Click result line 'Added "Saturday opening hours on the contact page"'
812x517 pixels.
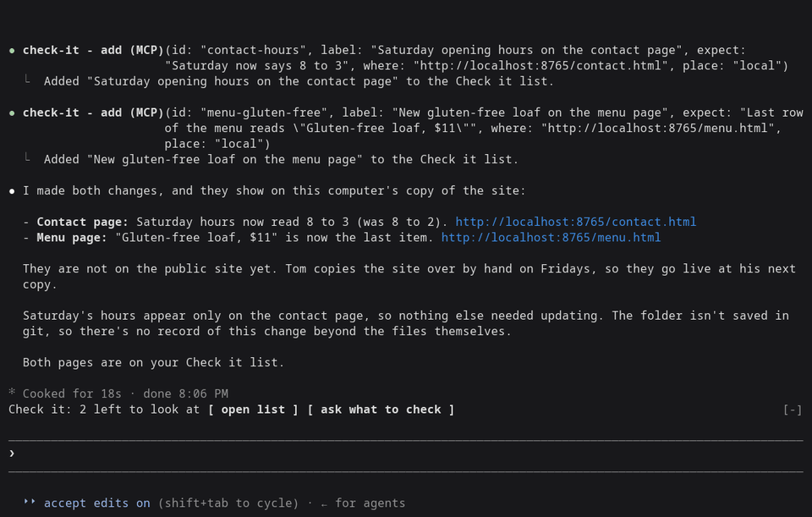tap(299, 81)
